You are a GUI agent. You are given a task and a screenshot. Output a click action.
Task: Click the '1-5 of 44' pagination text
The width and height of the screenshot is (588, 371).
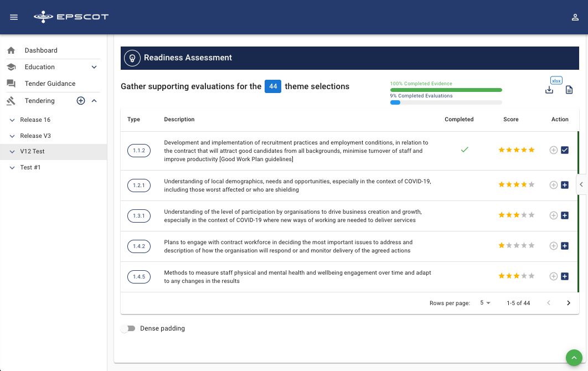(x=518, y=303)
